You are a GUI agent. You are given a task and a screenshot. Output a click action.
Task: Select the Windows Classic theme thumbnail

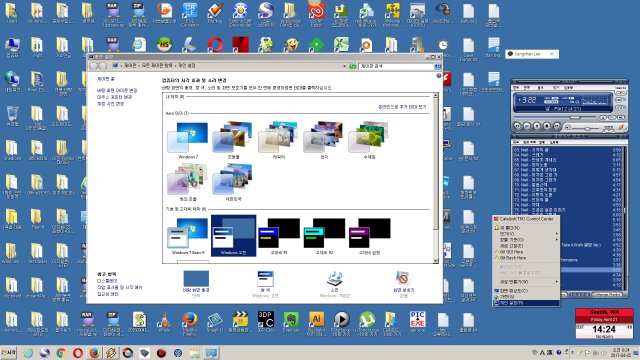coord(233,236)
